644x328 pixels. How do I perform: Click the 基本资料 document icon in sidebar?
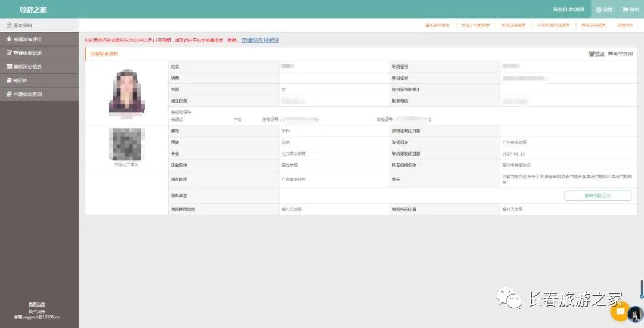(9, 26)
